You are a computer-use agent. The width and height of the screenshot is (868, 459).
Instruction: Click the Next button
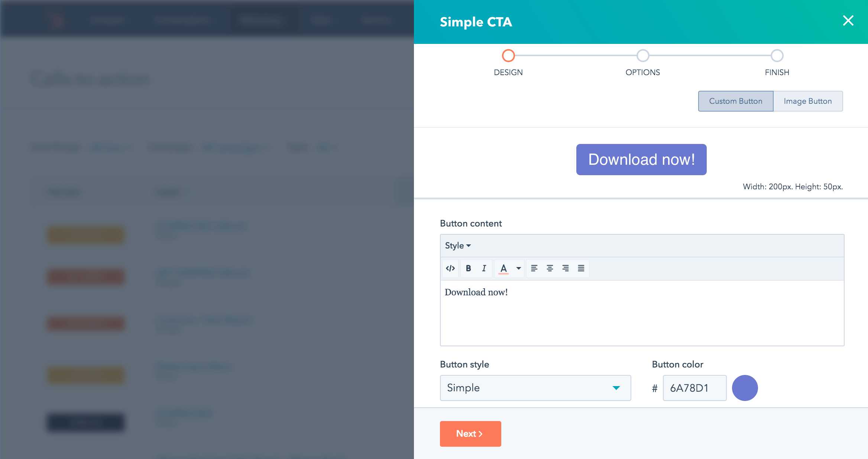470,434
